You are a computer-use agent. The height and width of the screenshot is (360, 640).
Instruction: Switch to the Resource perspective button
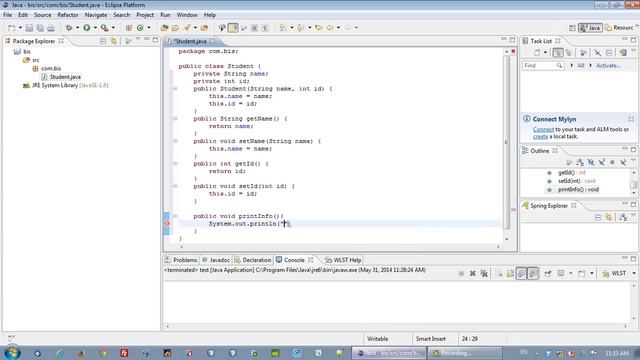click(x=619, y=28)
